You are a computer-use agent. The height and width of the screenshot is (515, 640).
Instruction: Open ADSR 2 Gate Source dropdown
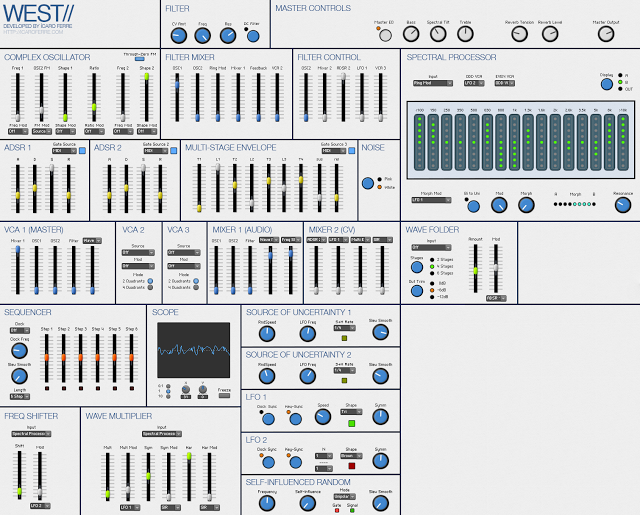click(x=156, y=151)
